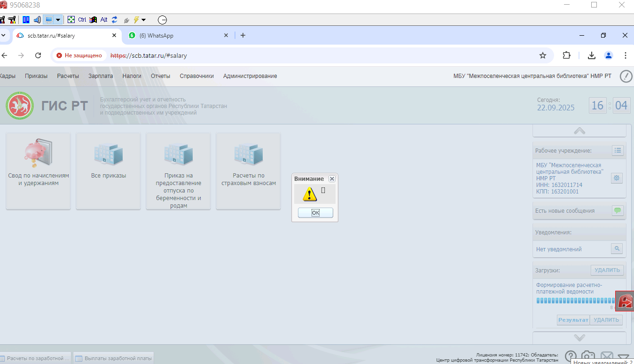
Task: Click 'Нет уведомлений' text
Action: (x=559, y=249)
